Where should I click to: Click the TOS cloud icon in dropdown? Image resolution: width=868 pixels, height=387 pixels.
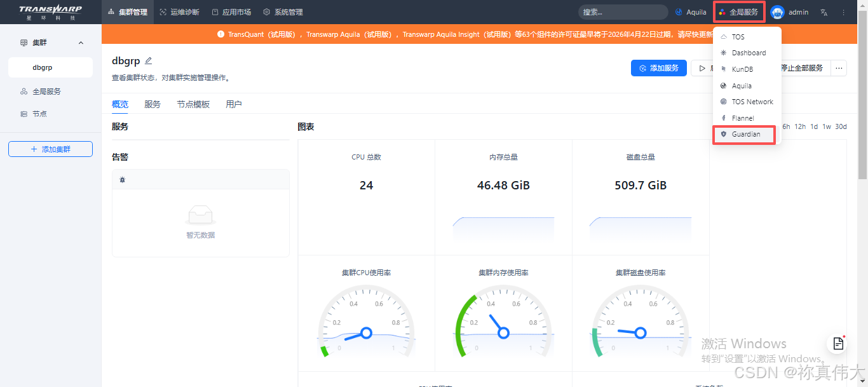tap(724, 37)
